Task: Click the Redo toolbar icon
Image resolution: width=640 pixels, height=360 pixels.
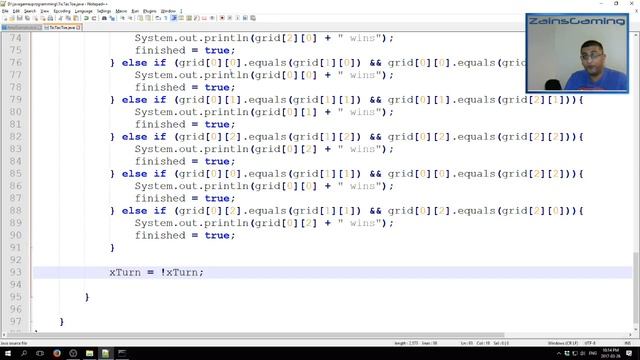Action: click(94, 18)
